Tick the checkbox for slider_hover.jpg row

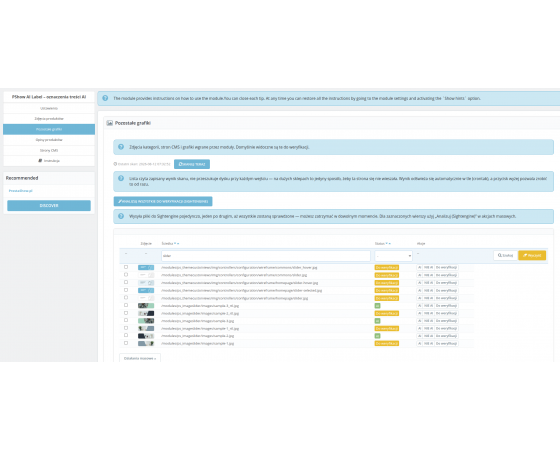tap(126, 267)
